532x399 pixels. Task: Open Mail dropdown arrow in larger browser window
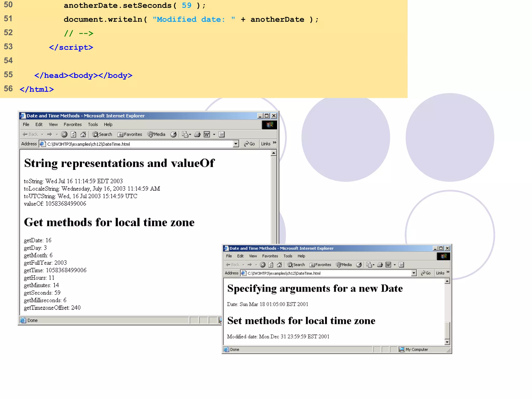190,135
